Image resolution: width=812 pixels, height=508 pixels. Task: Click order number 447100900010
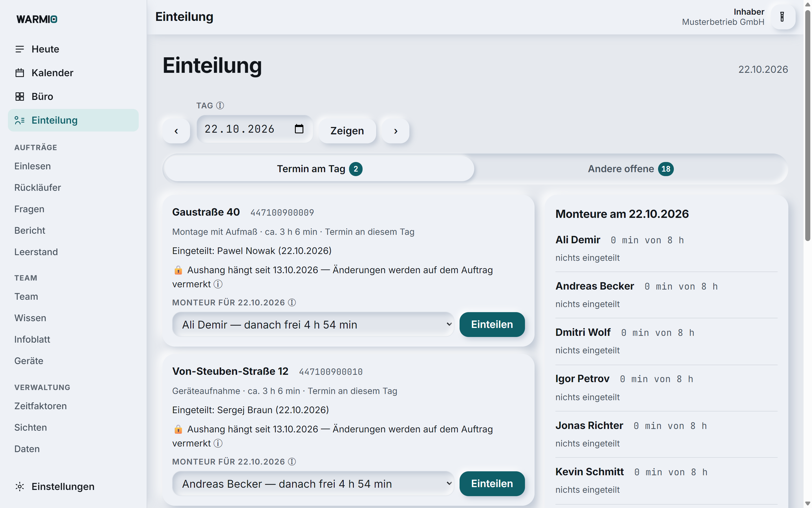330,372
